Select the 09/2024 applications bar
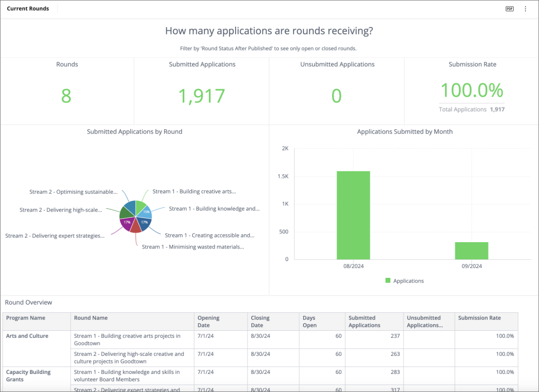Screen dimensions: 539x392 coord(471,251)
